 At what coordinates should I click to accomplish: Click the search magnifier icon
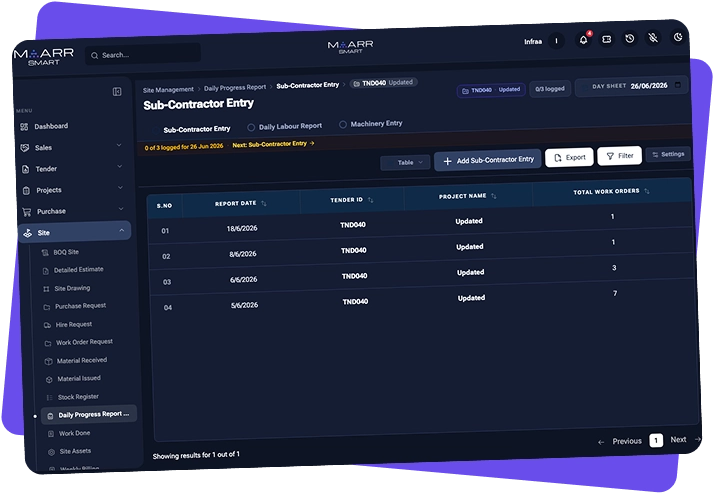coord(94,56)
